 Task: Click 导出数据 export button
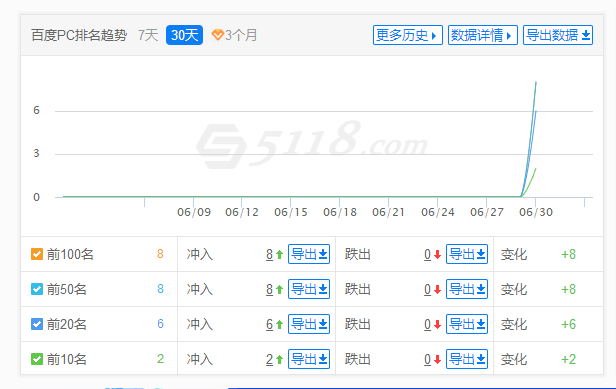pyautogui.click(x=557, y=35)
